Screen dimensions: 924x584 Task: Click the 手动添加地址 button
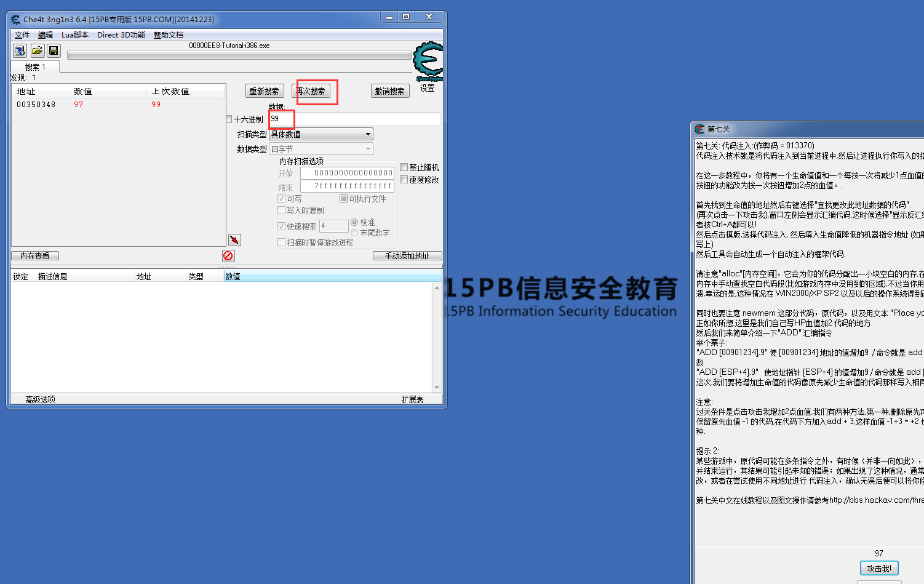407,255
